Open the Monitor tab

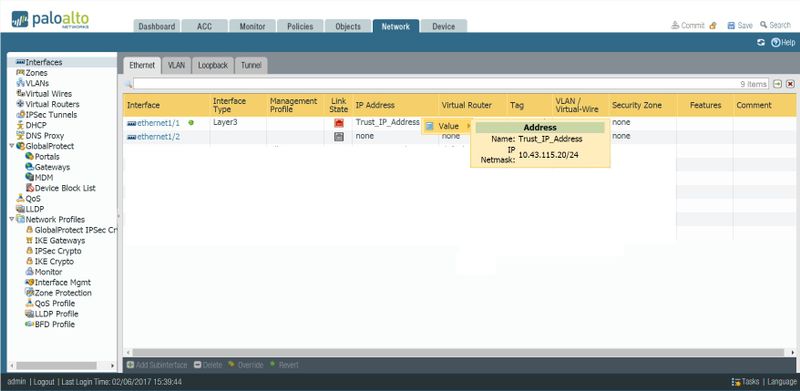[x=252, y=27]
